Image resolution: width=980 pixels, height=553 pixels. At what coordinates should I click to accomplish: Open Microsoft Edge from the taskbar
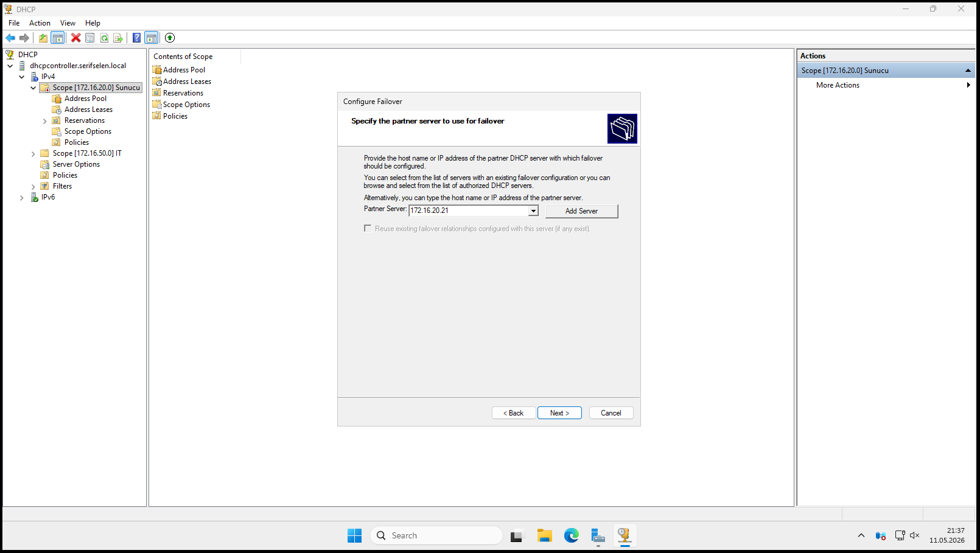point(571,535)
